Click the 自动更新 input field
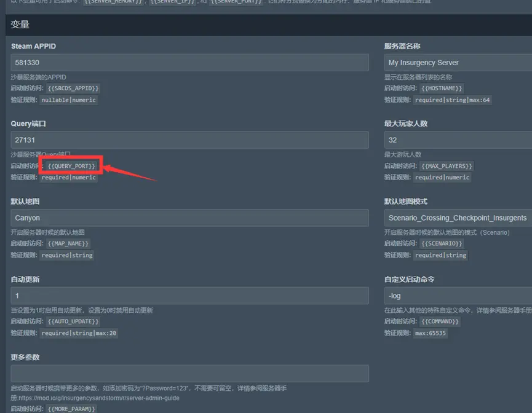 coord(189,296)
